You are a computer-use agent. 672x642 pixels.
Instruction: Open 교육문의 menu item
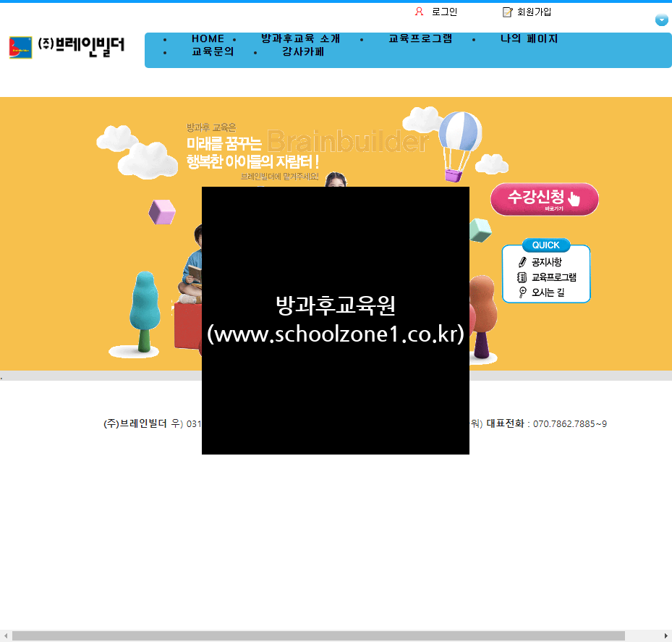pyautogui.click(x=213, y=52)
